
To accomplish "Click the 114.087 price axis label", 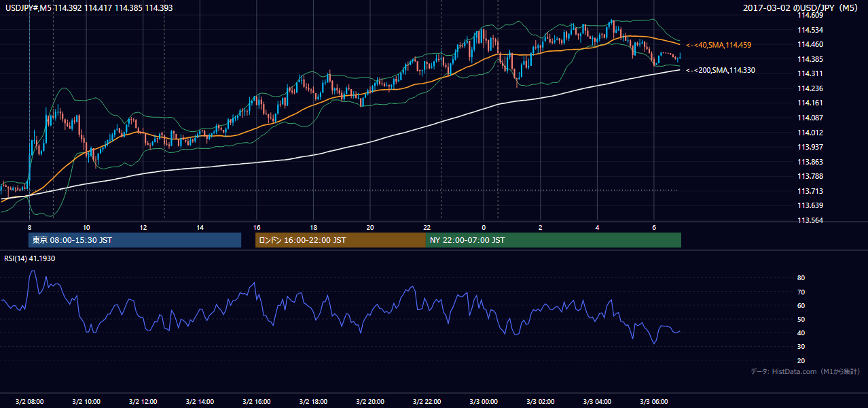I will pyautogui.click(x=811, y=118).
